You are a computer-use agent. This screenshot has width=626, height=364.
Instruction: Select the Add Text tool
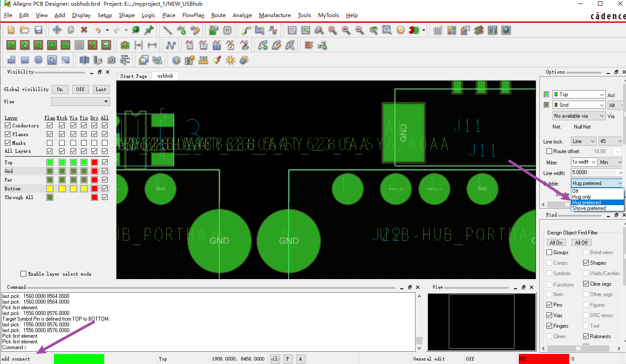(x=182, y=30)
